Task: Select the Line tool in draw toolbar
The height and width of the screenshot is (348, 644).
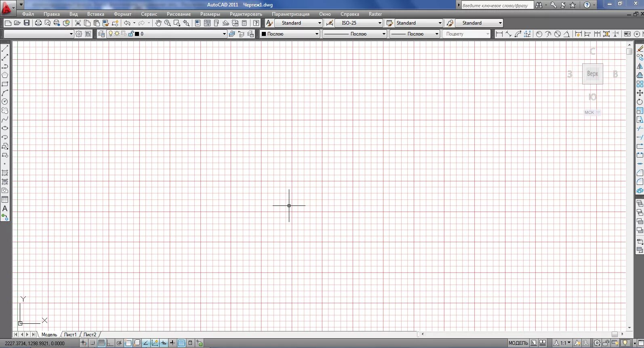Action: [x=5, y=48]
